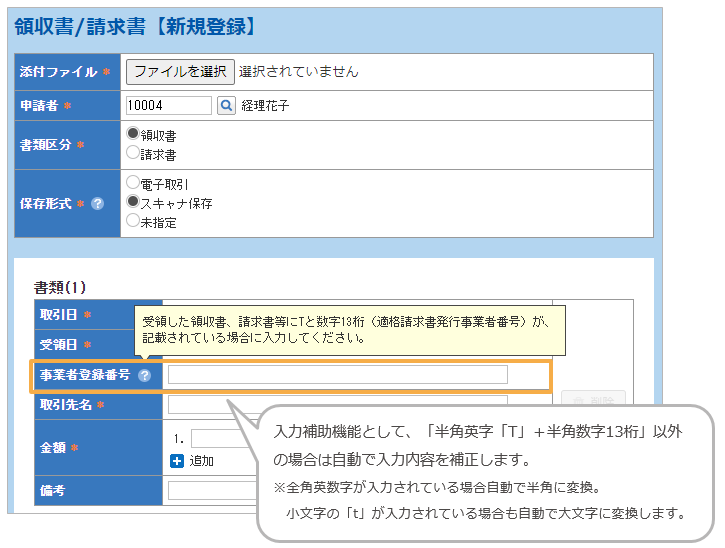Click the yellow tooltip about 適格請求書発行事業者番号

coord(350,329)
